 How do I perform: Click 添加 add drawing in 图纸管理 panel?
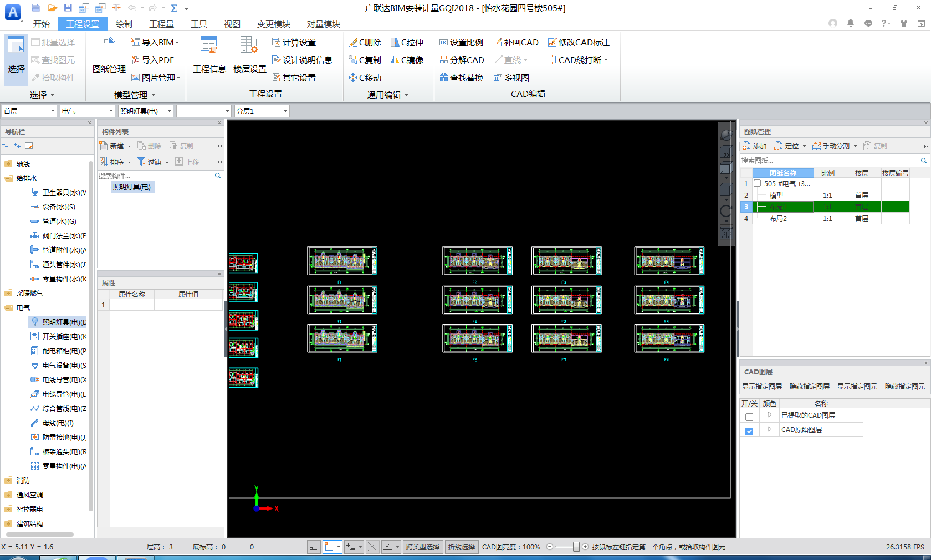coord(754,146)
